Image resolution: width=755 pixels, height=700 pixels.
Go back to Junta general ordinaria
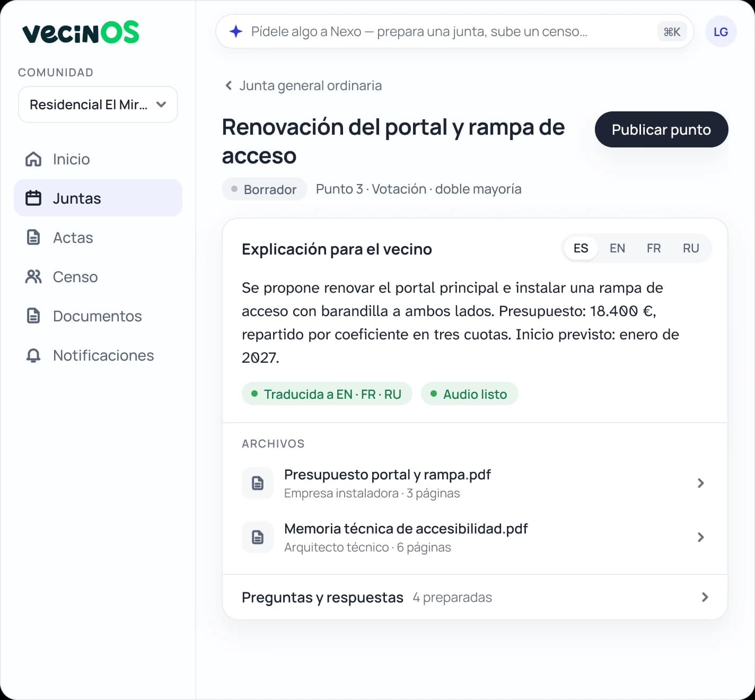click(x=303, y=85)
